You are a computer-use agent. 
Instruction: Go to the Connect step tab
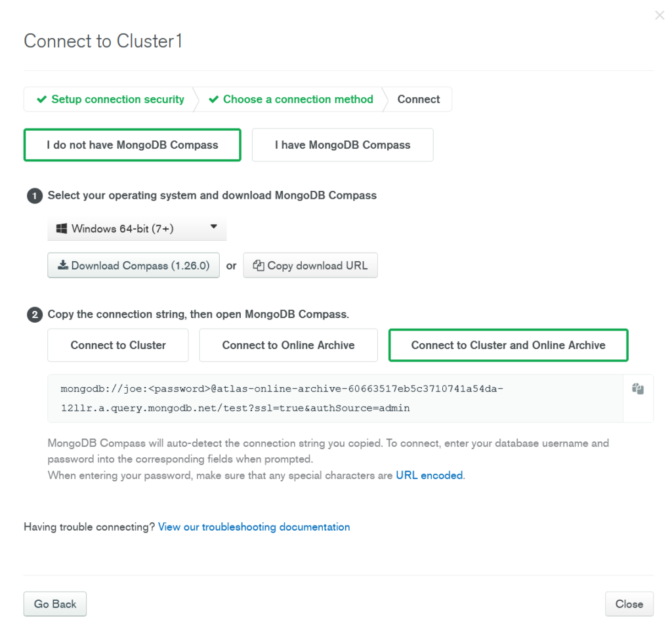[x=418, y=99]
